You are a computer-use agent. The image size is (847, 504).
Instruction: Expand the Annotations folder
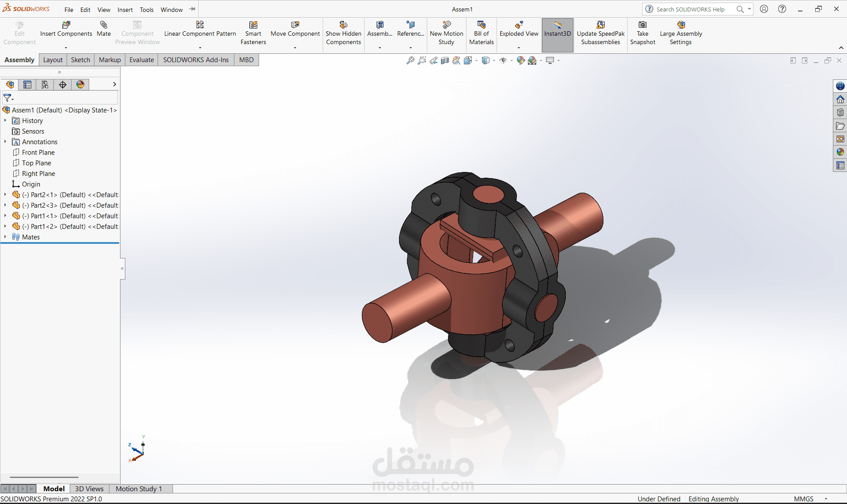pyautogui.click(x=5, y=142)
